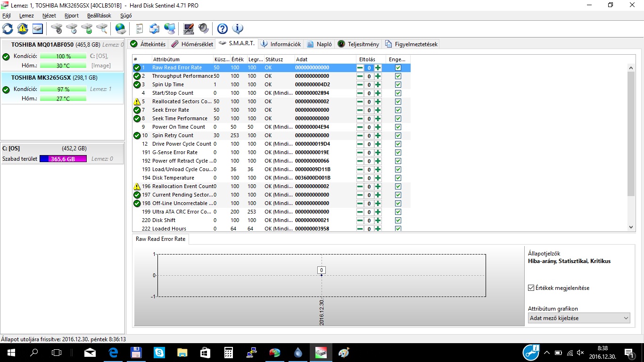Click the attribute list vertical scrollbar
Screen dimensions: 644x362
click(x=631, y=133)
